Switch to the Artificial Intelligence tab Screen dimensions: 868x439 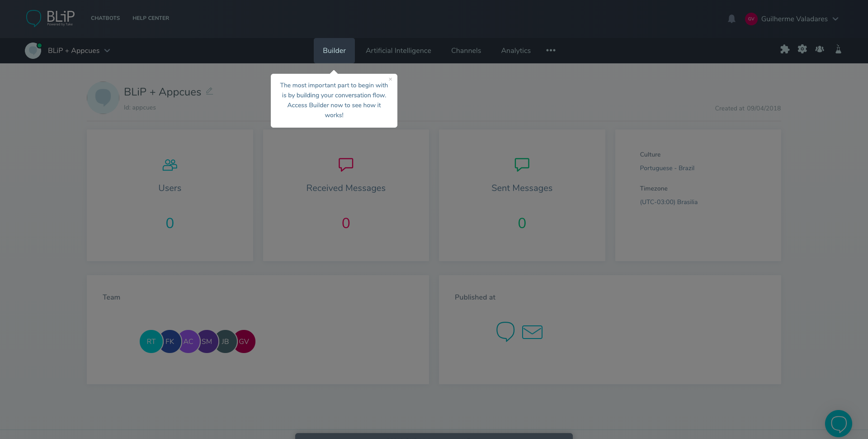click(398, 51)
